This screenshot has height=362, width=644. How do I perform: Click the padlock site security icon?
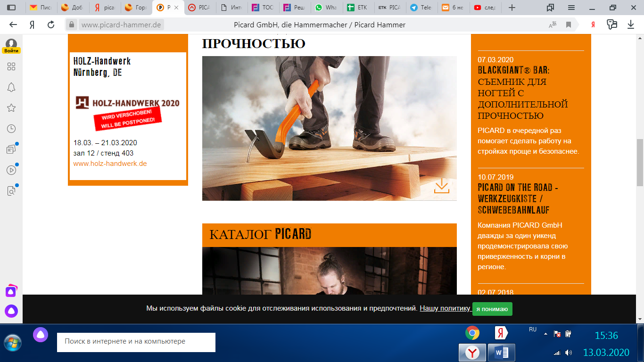pyautogui.click(x=71, y=25)
